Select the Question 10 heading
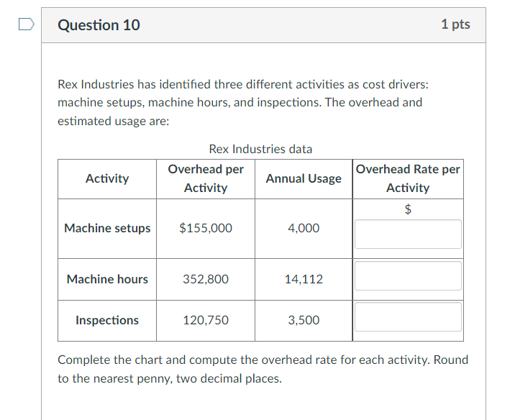Image resolution: width=515 pixels, height=420 pixels. click(x=99, y=25)
